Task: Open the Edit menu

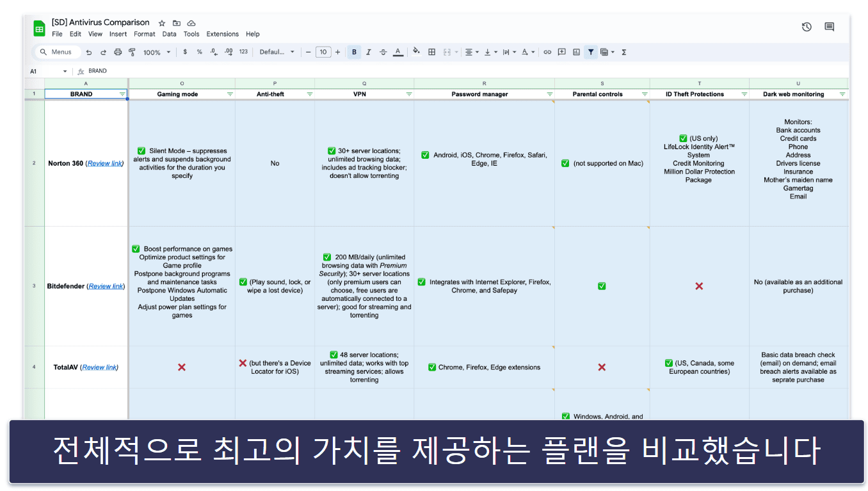Action: point(76,34)
